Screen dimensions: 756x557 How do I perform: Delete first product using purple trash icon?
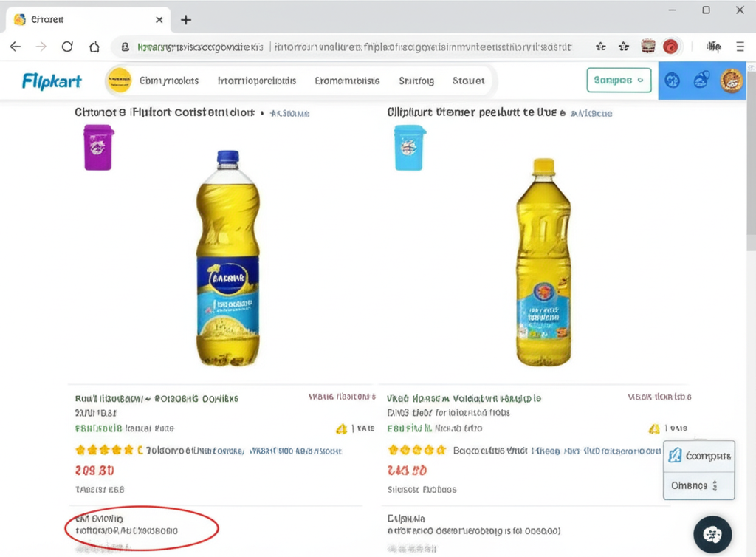98,147
